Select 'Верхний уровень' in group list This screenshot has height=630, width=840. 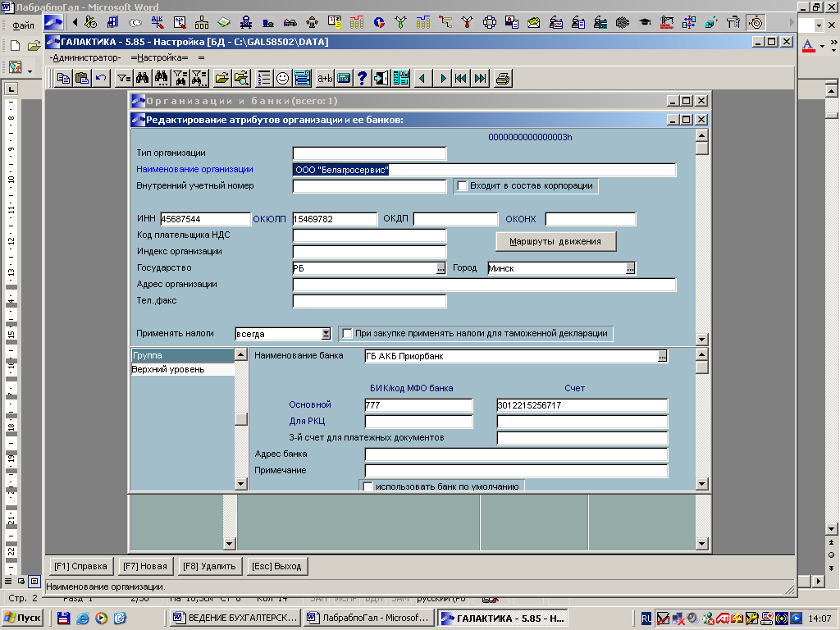[x=183, y=369]
